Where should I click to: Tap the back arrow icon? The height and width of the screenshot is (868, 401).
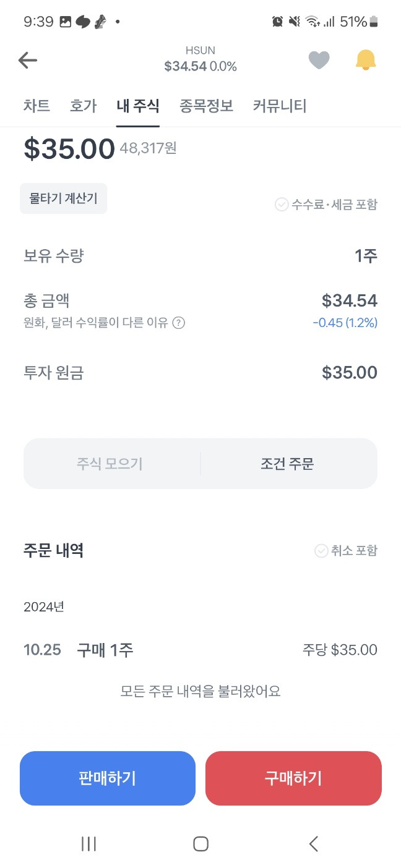pos(28,60)
